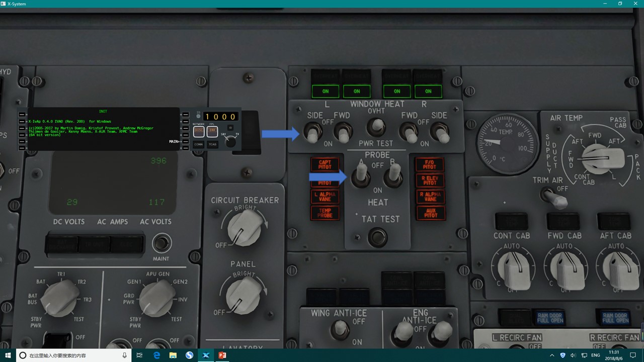Open the Windows Start menu
The image size is (644, 362).
pos(8,355)
